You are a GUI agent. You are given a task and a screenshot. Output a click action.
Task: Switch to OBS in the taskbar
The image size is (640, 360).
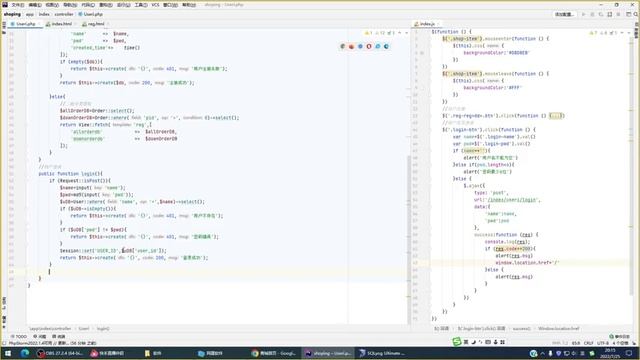tap(60, 353)
